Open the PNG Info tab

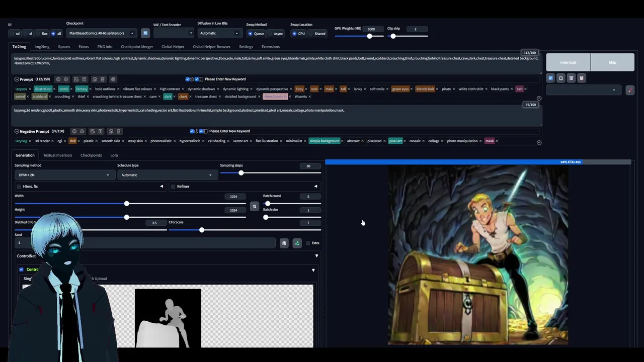pos(105,47)
